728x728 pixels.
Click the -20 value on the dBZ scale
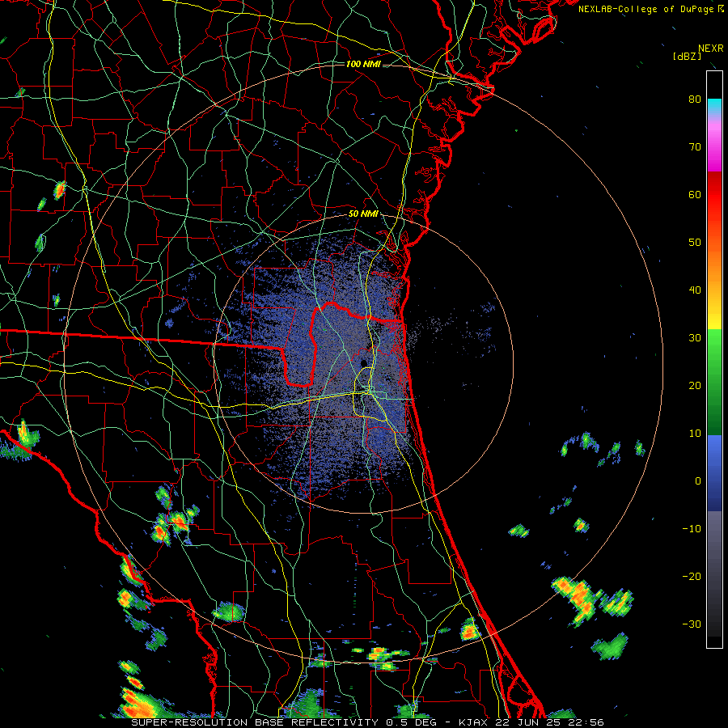(x=692, y=576)
